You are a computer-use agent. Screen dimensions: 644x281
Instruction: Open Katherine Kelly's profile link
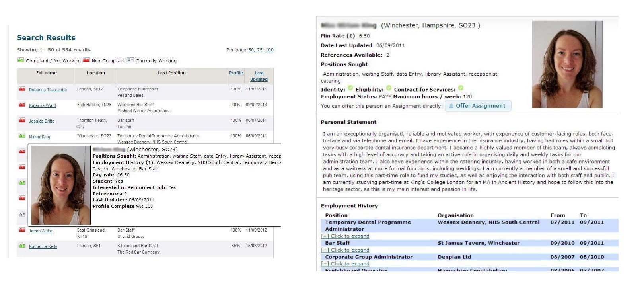tap(43, 247)
